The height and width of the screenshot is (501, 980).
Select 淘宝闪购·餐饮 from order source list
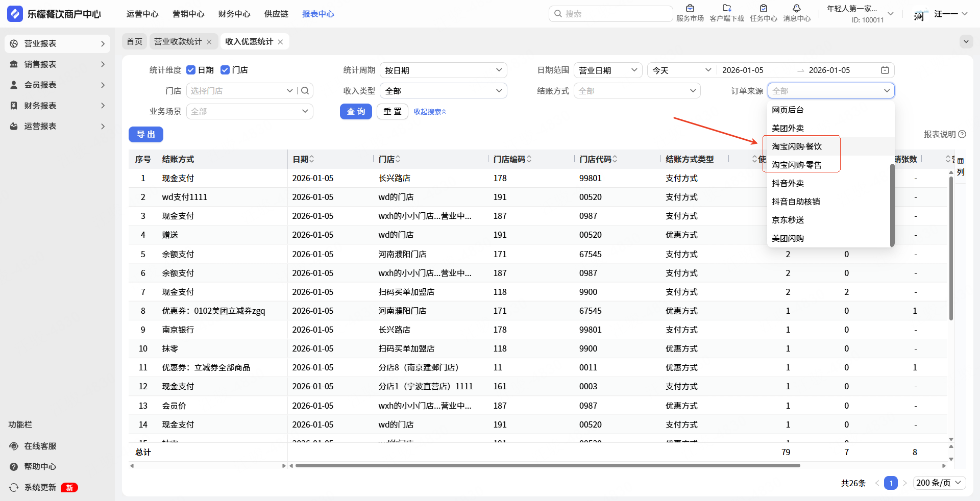coord(797,146)
